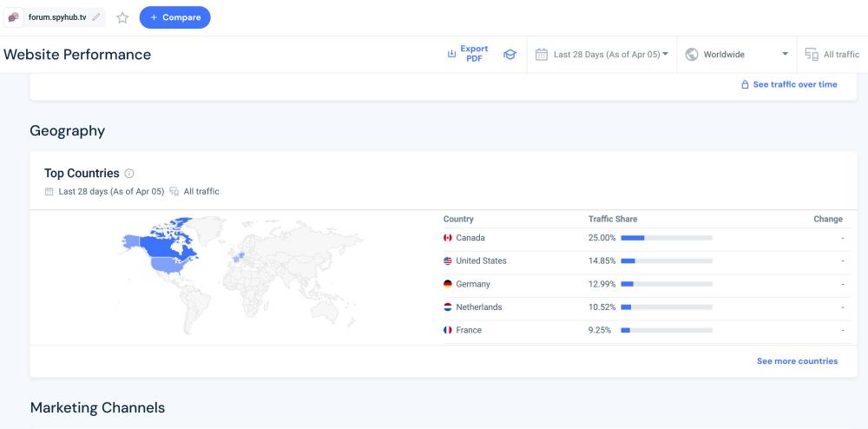
Task: Open See traffic over time link
Action: pyautogui.click(x=789, y=84)
